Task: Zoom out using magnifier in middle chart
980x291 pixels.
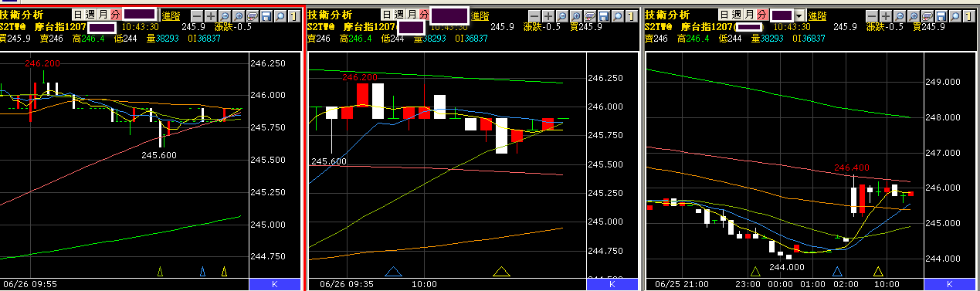Action: click(561, 15)
